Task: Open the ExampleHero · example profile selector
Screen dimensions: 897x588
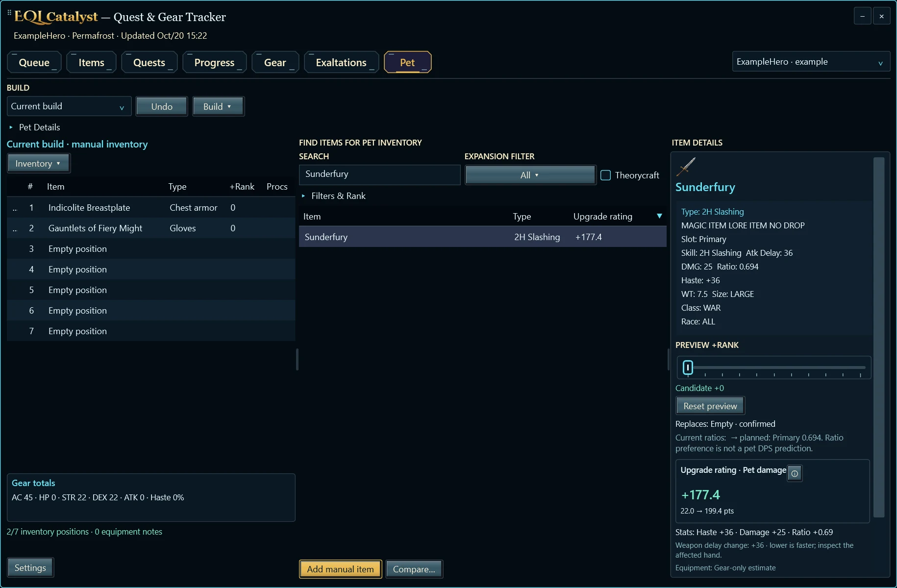Action: tap(811, 62)
